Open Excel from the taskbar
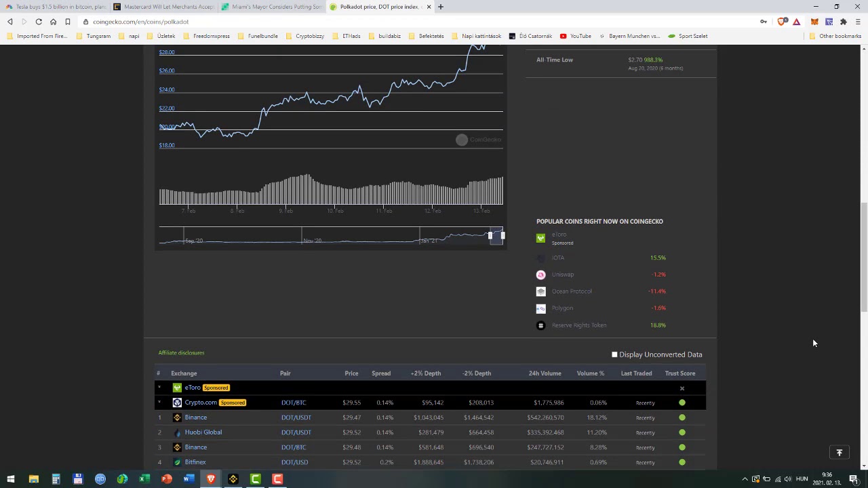 (x=144, y=479)
